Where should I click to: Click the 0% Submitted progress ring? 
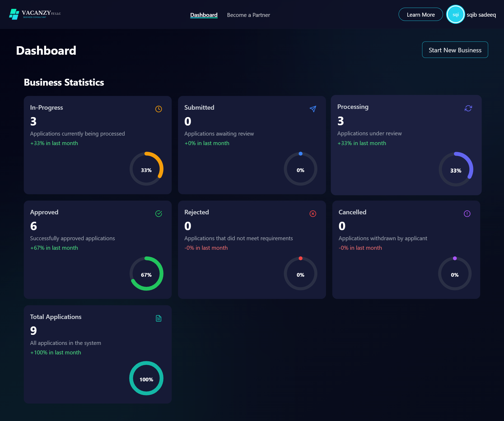pos(300,169)
